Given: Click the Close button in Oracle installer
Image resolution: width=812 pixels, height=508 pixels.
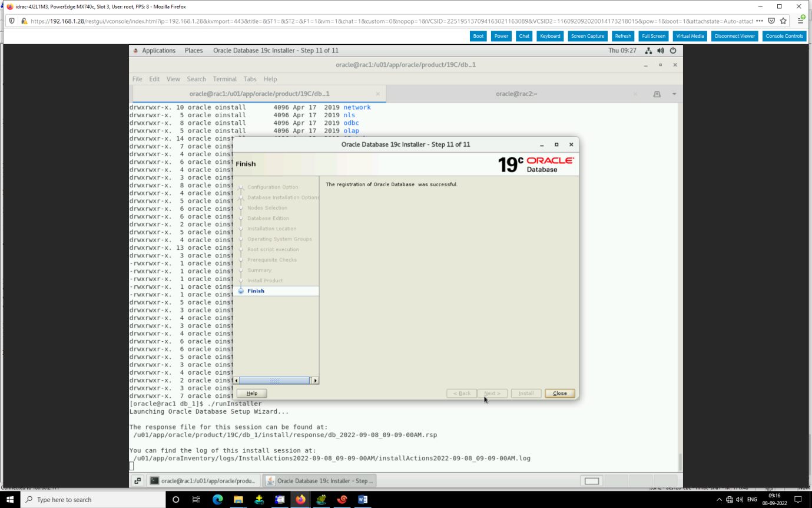Looking at the screenshot, I should point(559,393).
